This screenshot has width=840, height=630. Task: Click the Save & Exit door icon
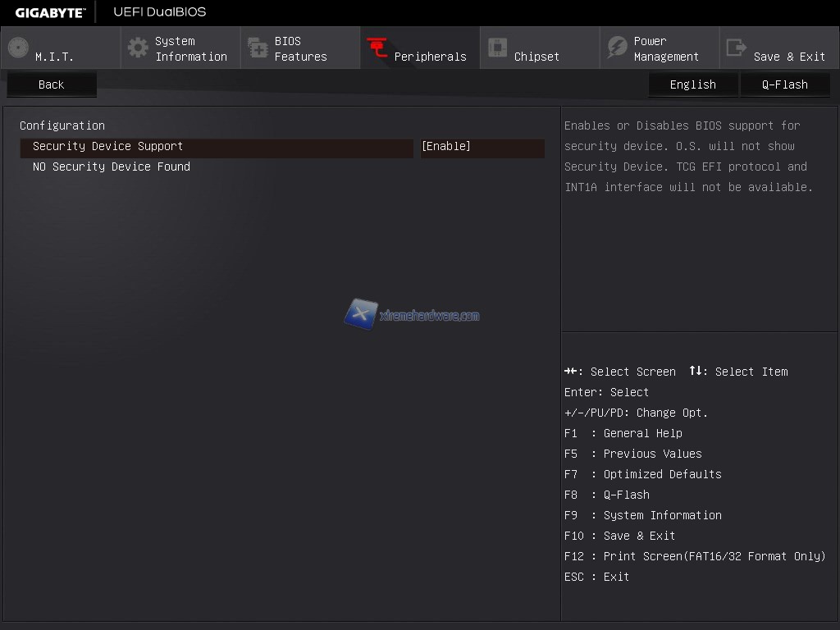(737, 48)
